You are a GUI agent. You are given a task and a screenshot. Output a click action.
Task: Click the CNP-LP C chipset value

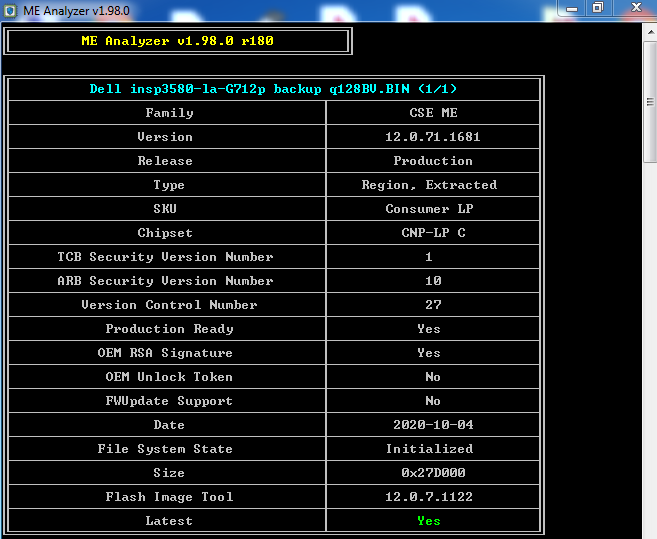(433, 233)
